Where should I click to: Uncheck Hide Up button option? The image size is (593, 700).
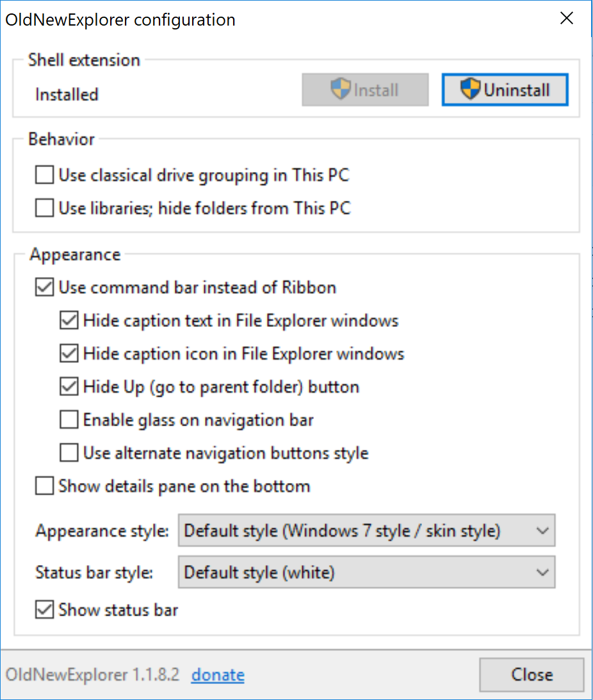69,387
